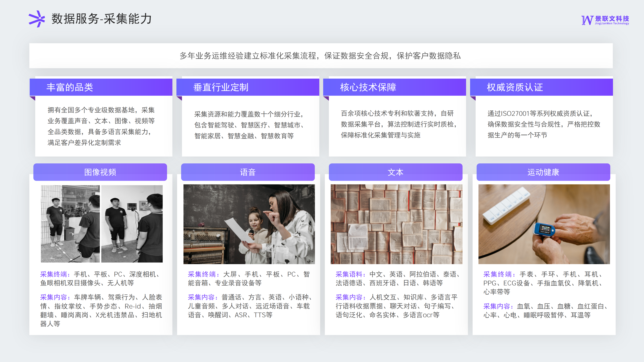This screenshot has height=362, width=644.
Task: Click the text 智能家居、智慧金融、智慧教育等
Action: click(x=244, y=136)
